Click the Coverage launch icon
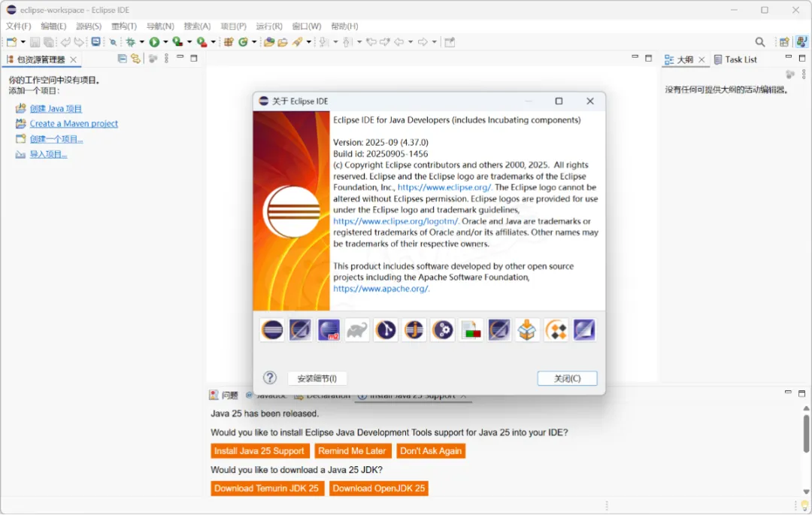 (177, 42)
